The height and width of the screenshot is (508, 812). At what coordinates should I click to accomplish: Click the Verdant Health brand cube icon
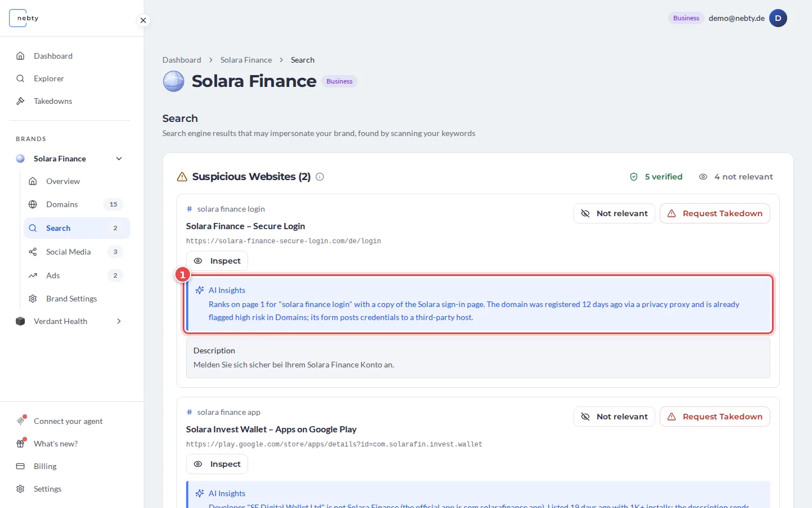(x=20, y=321)
